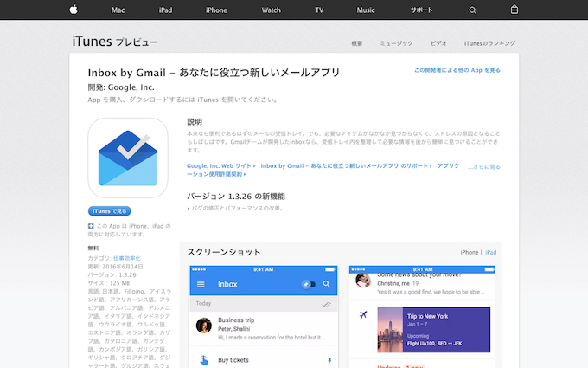Screen dimensions: 588x368
Task: Switch screenshots to iPad
Action: tap(491, 252)
